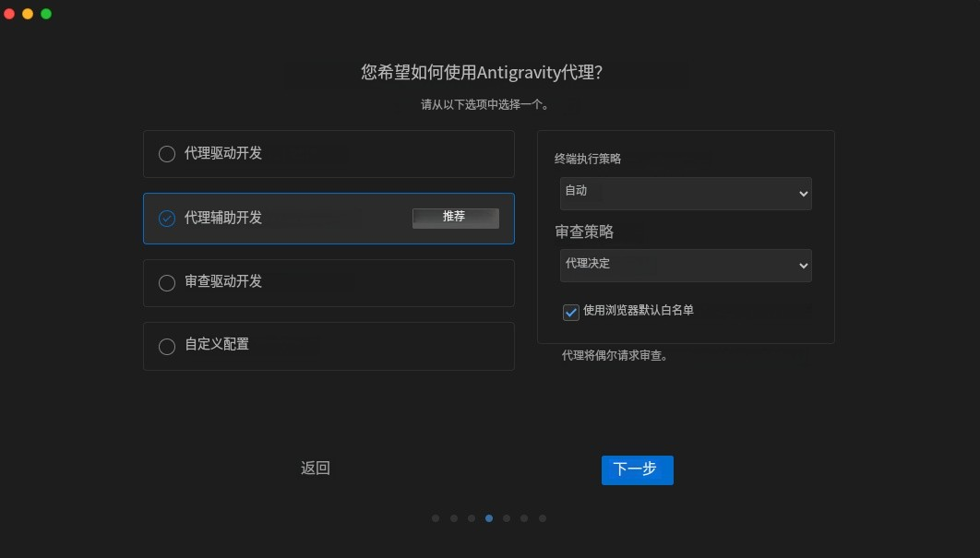Click 返回 to go back
Viewport: 980px width, 558px height.
pyautogui.click(x=316, y=468)
